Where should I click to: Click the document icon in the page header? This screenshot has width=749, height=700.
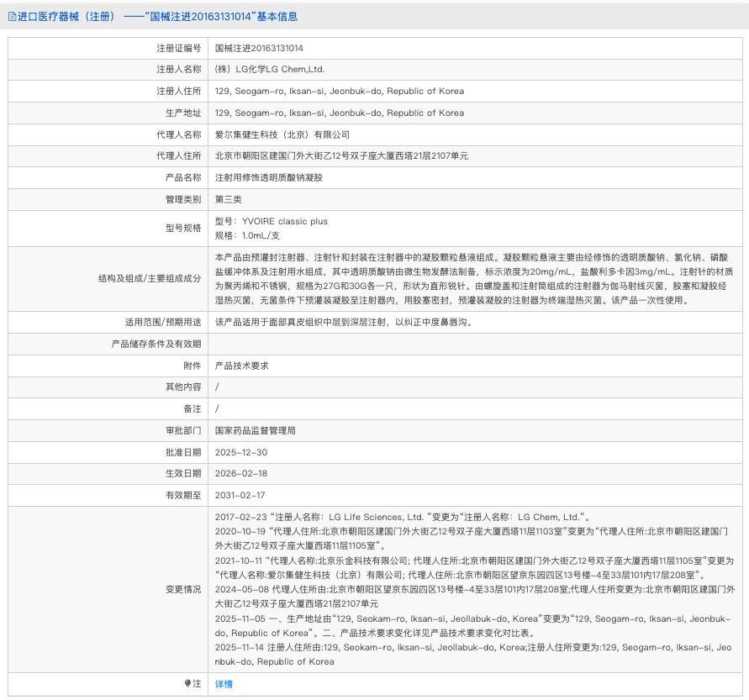(x=12, y=16)
